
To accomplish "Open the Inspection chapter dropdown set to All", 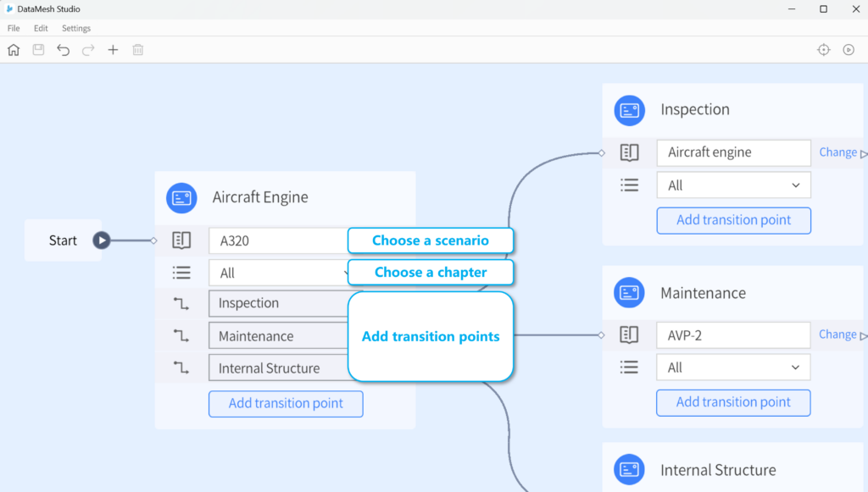I will click(733, 185).
